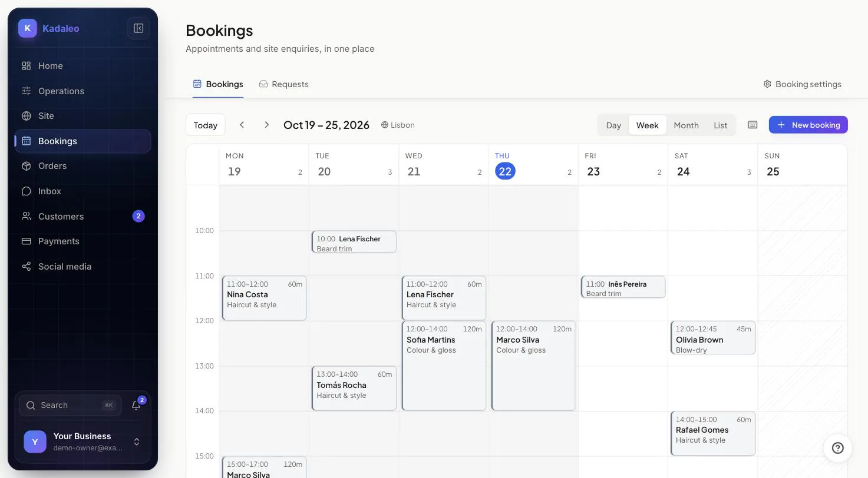Switch to Day view
The image size is (868, 478).
(613, 125)
